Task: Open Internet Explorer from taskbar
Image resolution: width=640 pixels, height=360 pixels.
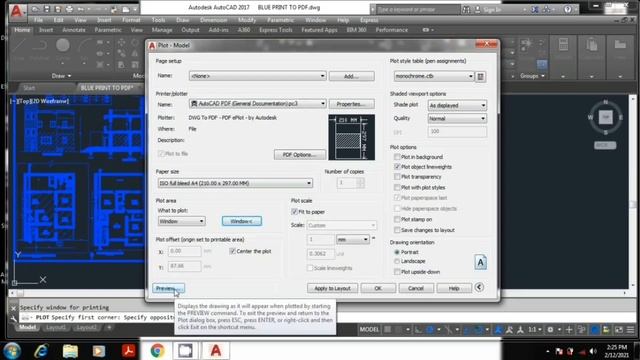Action: click(x=41, y=351)
